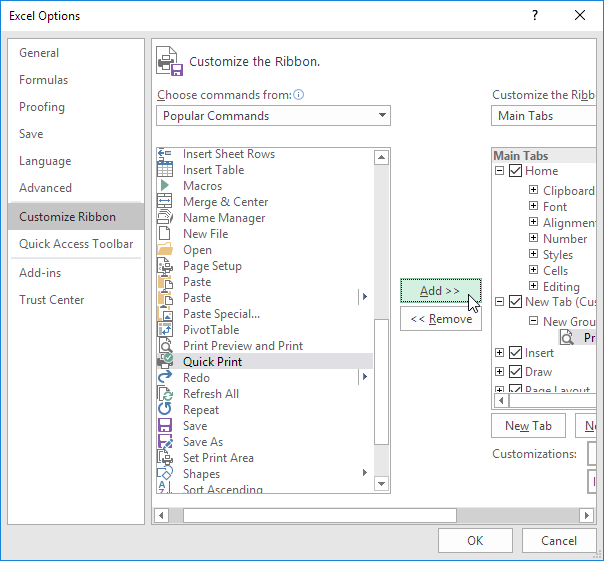Expand the Number group
The width and height of the screenshot is (604, 561).
(534, 238)
